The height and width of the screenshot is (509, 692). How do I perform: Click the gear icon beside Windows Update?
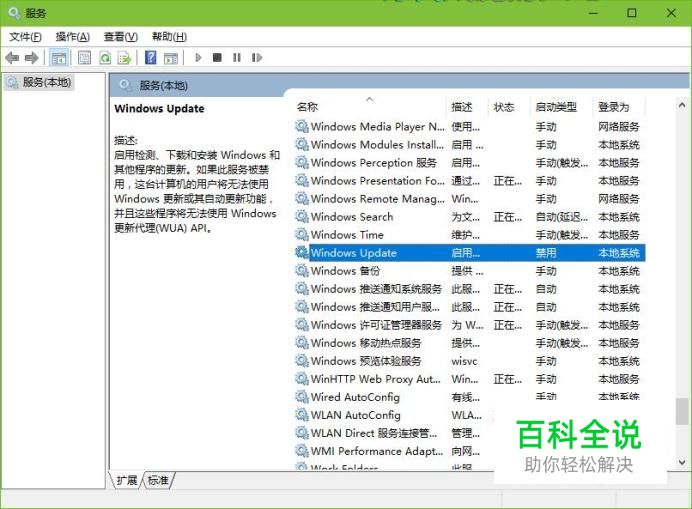coord(302,253)
